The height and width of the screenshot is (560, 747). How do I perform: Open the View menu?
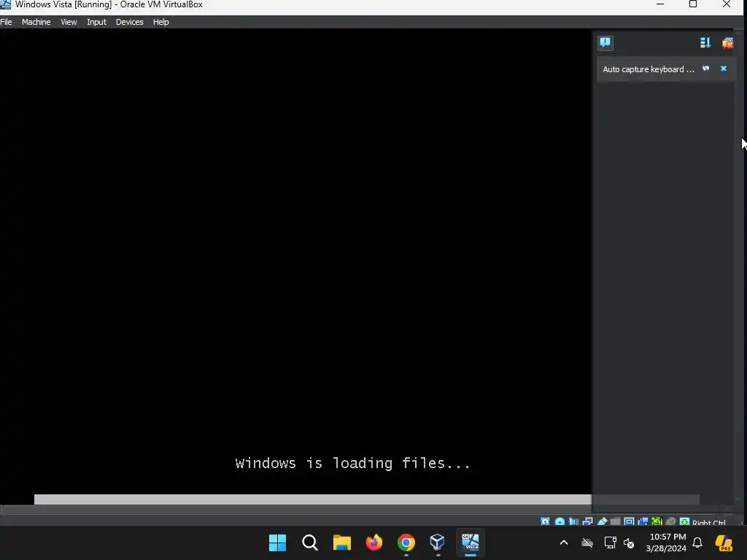[x=69, y=22]
